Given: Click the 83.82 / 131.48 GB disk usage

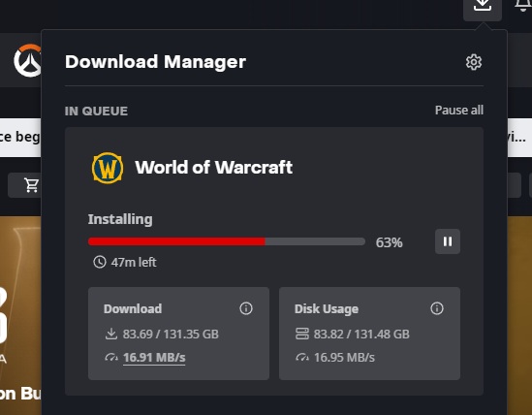Looking at the screenshot, I should [x=361, y=335].
